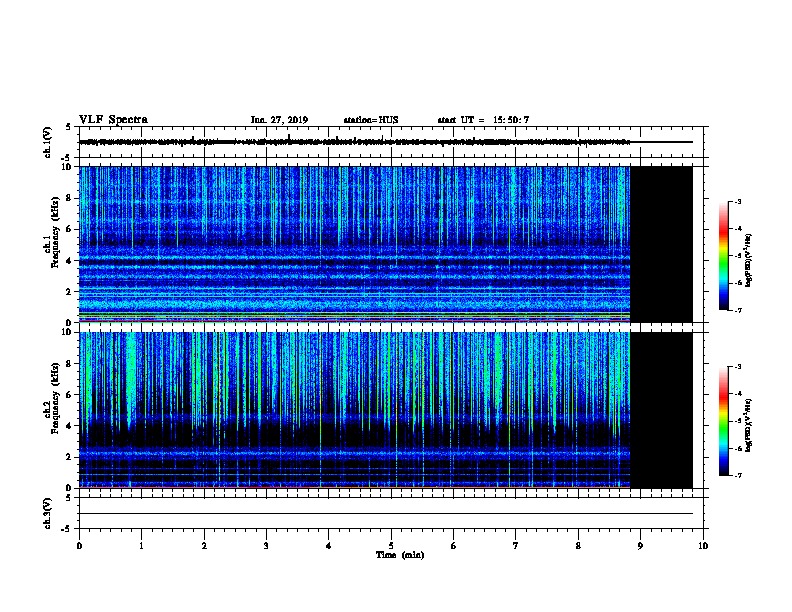The image size is (792, 612).
Task: Click the ch.2 color bar log(PSD) label
Action: (748, 425)
